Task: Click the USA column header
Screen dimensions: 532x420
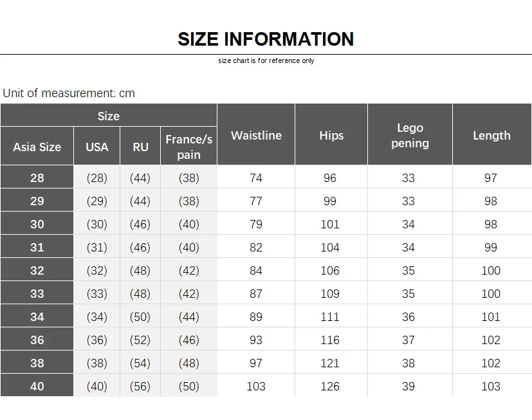Action: [97, 147]
